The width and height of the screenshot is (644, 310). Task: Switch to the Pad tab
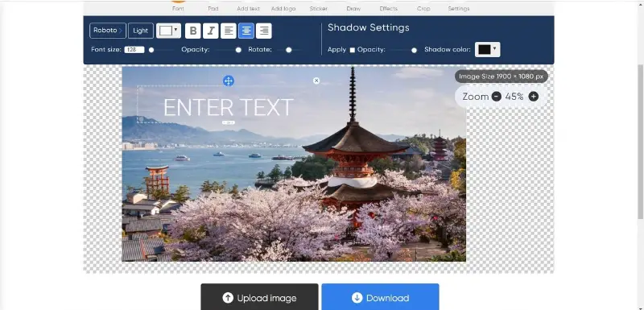[213, 8]
